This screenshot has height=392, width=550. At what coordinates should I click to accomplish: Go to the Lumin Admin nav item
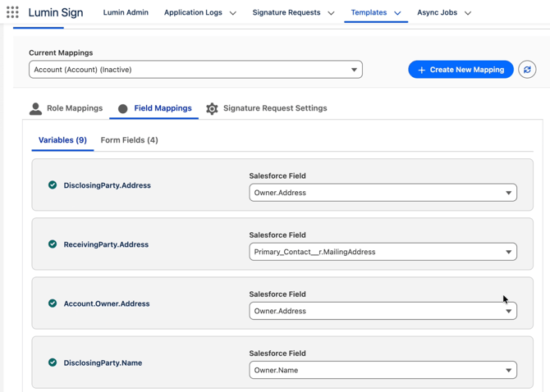(126, 12)
